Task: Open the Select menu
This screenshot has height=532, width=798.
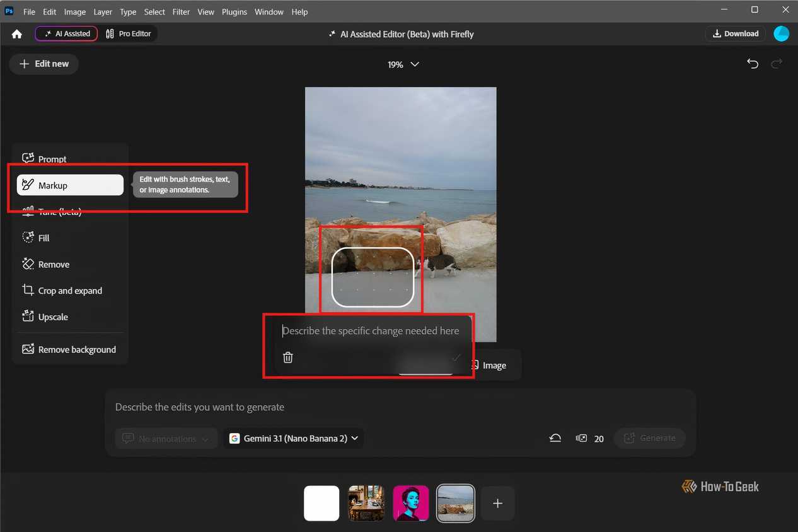Action: click(x=154, y=12)
